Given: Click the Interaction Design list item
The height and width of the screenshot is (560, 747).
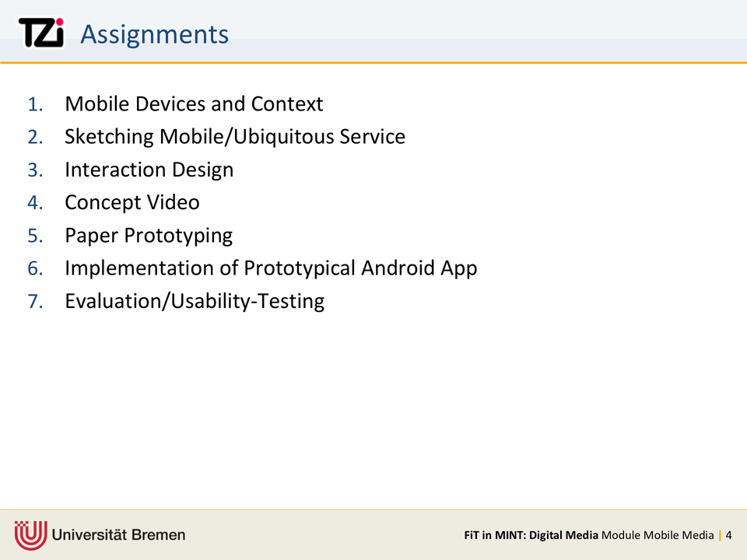Looking at the screenshot, I should [149, 170].
